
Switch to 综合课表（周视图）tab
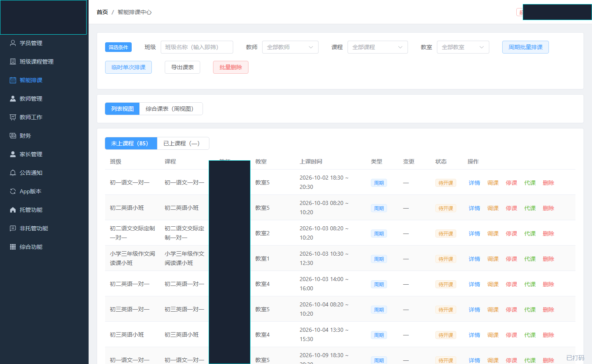pos(171,109)
